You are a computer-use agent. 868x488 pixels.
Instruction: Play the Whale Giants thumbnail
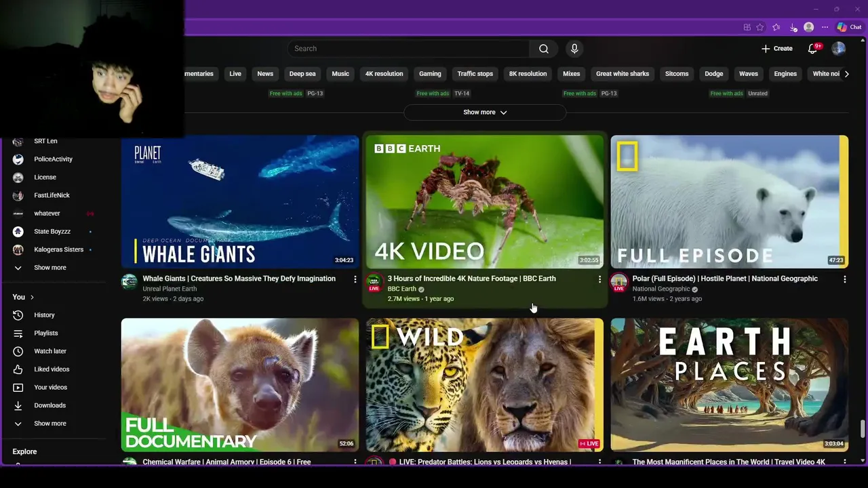pyautogui.click(x=240, y=201)
